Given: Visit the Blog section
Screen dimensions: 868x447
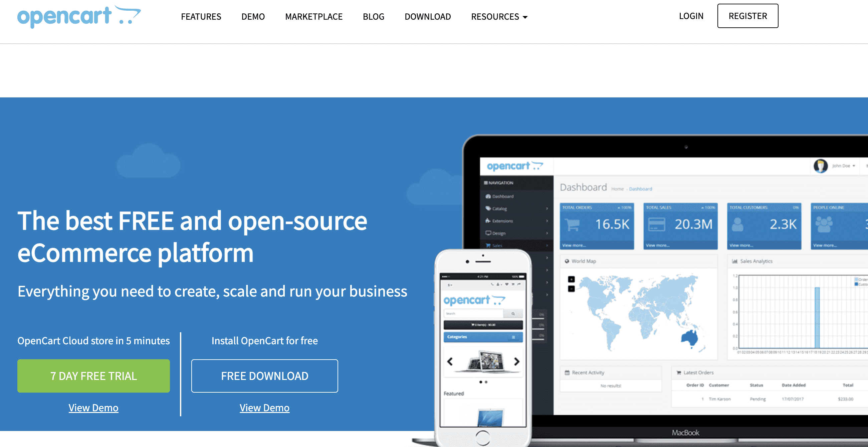Looking at the screenshot, I should click(373, 16).
